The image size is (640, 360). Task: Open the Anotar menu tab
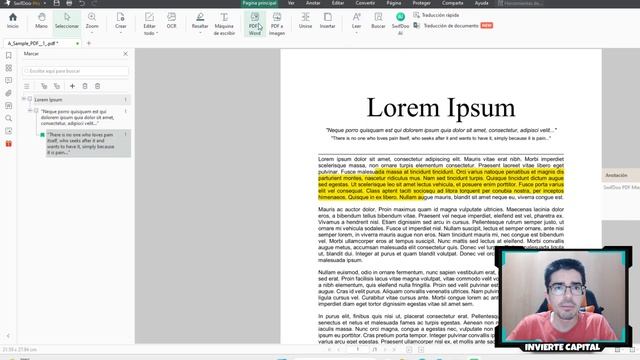pyautogui.click(x=313, y=3)
